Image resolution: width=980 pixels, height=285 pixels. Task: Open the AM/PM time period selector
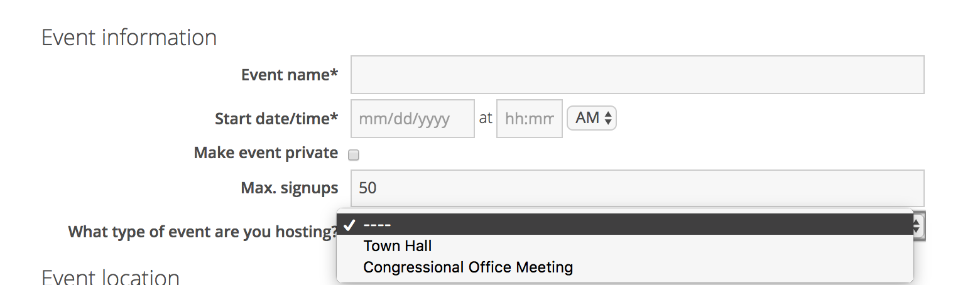[591, 118]
